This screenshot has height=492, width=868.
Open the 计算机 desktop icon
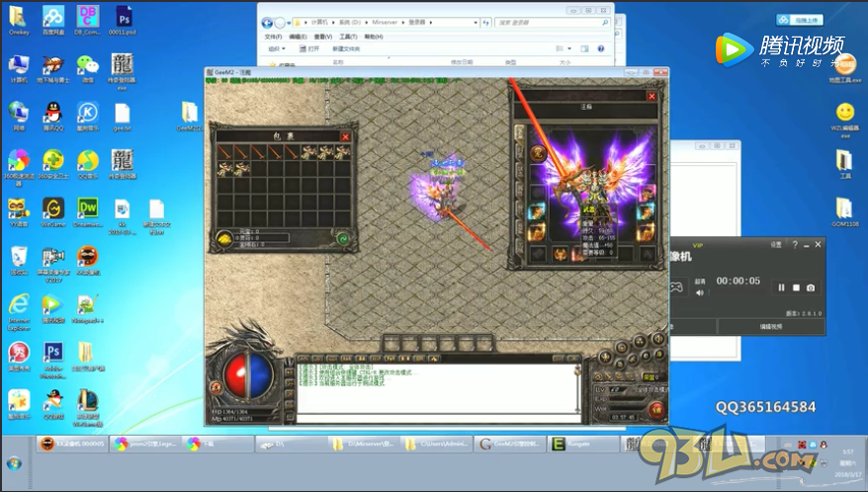click(x=19, y=68)
